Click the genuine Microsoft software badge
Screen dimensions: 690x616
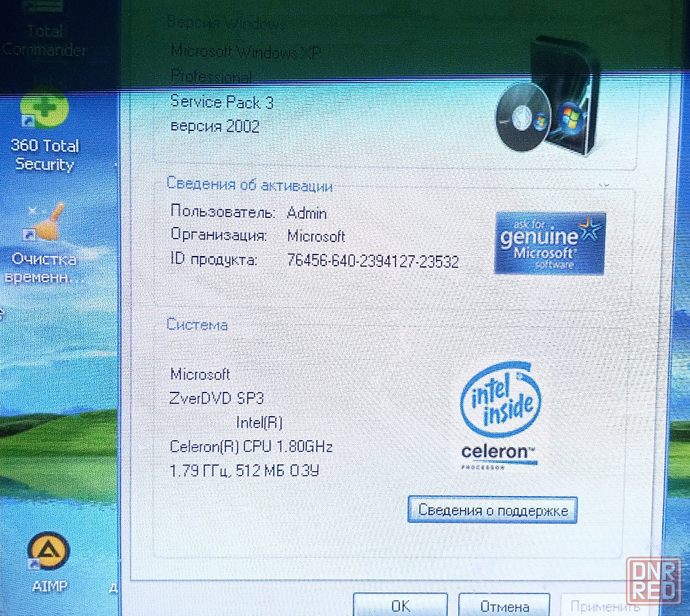point(550,244)
